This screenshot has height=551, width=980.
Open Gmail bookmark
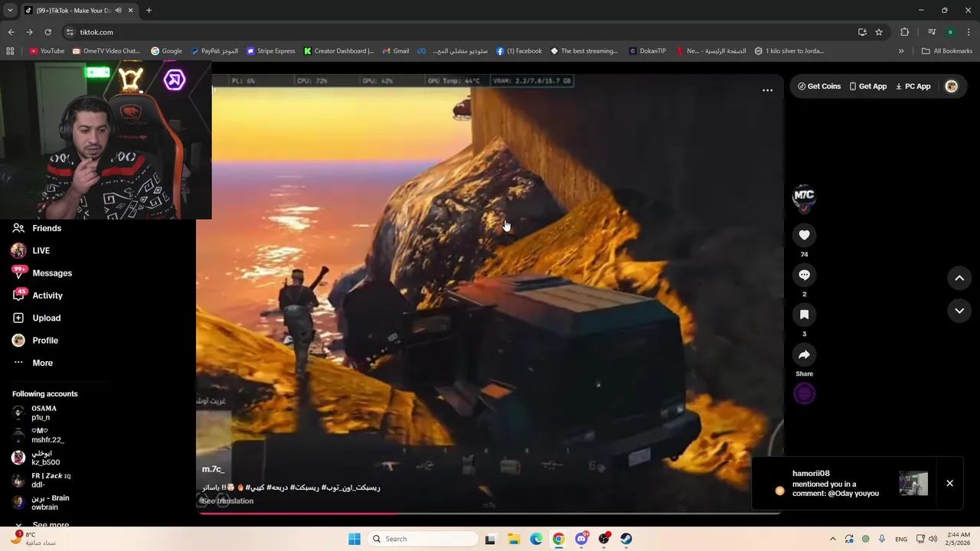[x=396, y=51]
